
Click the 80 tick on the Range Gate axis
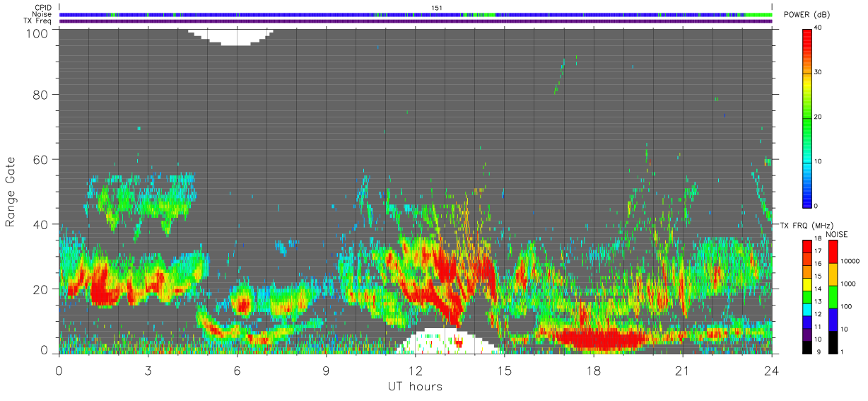pos(41,95)
